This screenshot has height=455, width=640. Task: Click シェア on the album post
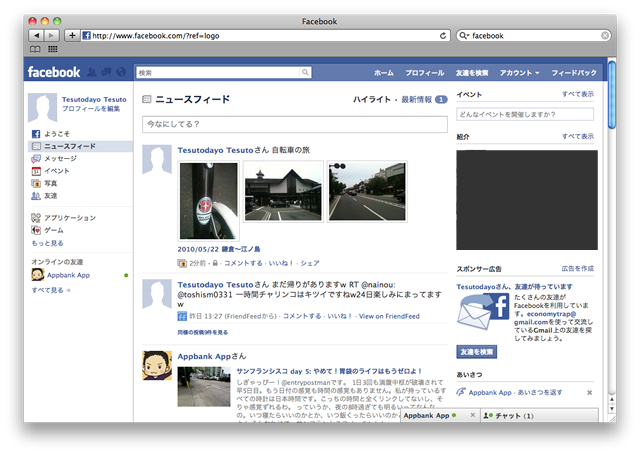click(x=310, y=263)
